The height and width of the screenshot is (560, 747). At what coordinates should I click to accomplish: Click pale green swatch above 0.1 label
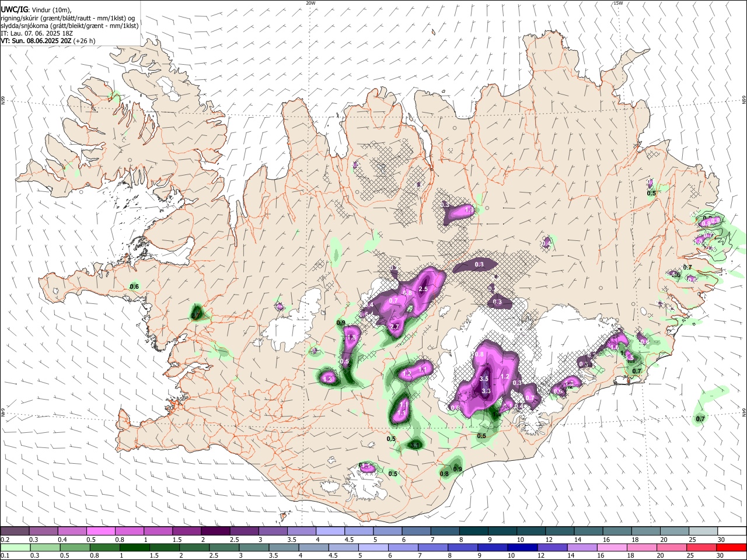(15, 548)
